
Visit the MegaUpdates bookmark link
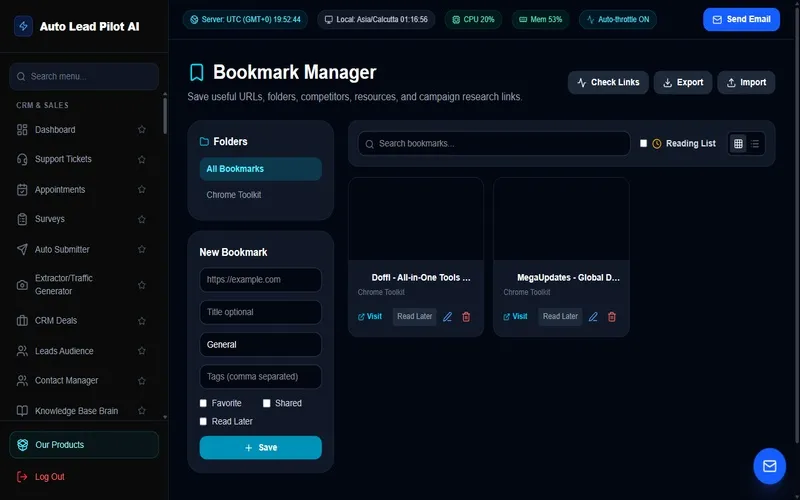[515, 316]
